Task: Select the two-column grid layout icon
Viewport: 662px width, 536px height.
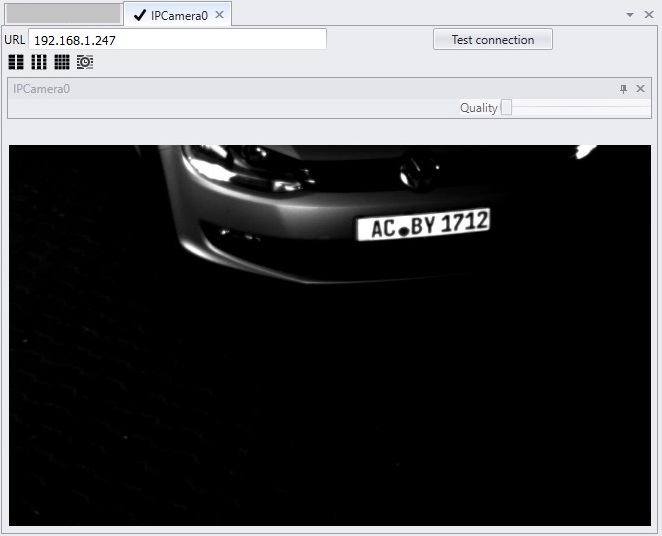Action: click(x=16, y=62)
